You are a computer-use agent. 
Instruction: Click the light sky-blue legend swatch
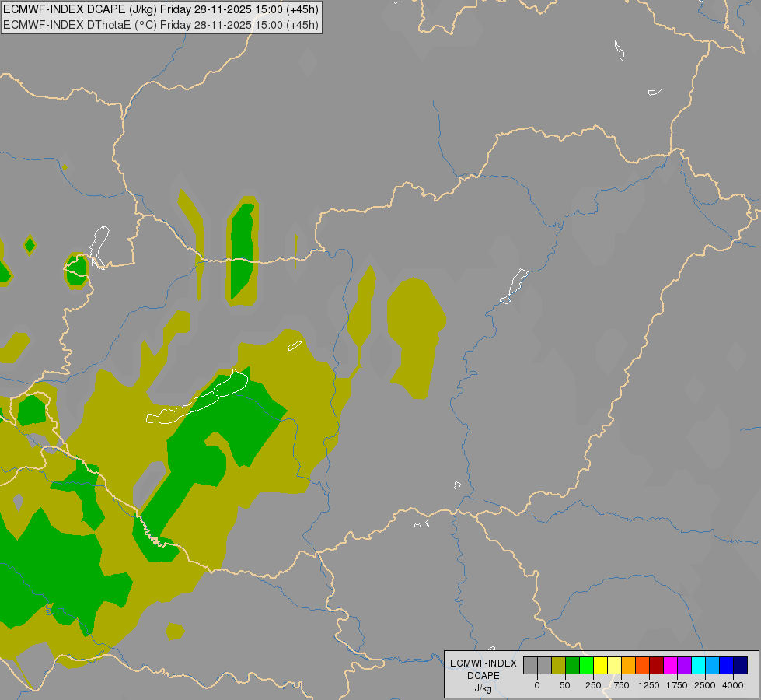pos(713,665)
